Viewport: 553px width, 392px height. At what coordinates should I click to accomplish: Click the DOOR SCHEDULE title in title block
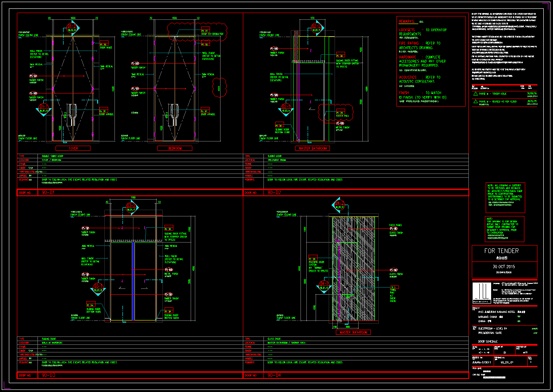pyautogui.click(x=488, y=341)
